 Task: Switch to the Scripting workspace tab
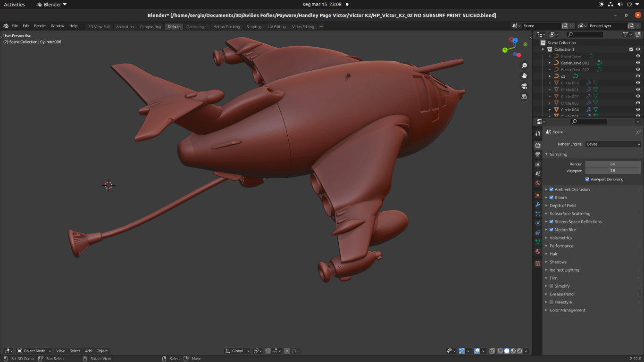(x=253, y=26)
